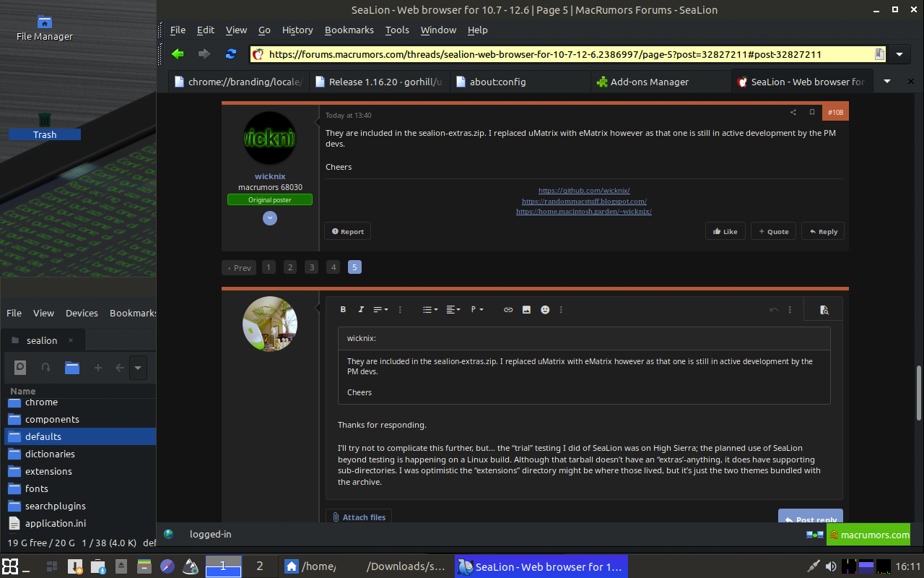Click the Quote button on post #108
The height and width of the screenshot is (578, 924).
pos(773,231)
